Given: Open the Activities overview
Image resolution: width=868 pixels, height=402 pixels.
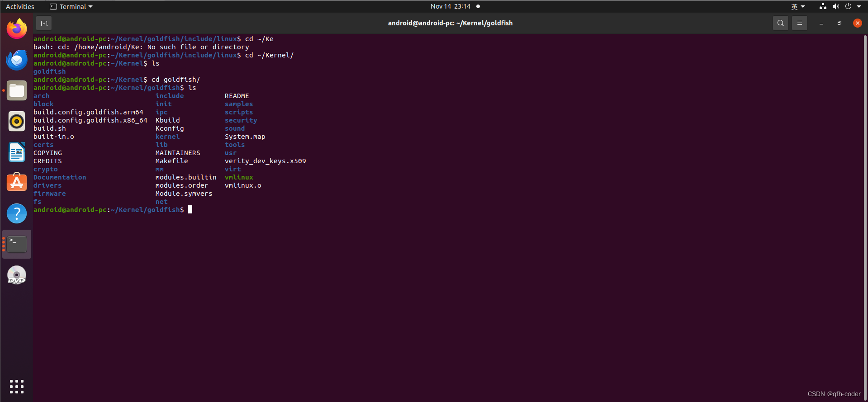Looking at the screenshot, I should tap(20, 6).
